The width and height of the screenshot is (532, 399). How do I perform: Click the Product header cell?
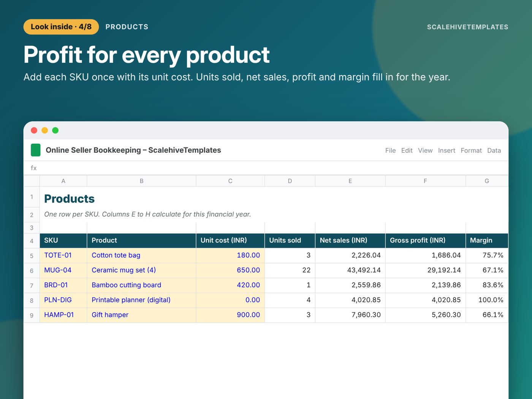click(142, 241)
